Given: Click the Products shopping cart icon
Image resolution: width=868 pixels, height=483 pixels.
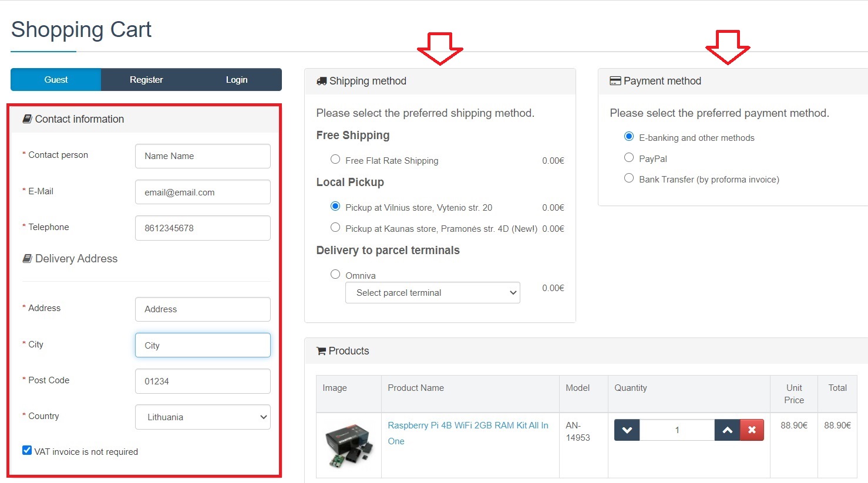Looking at the screenshot, I should coord(321,351).
